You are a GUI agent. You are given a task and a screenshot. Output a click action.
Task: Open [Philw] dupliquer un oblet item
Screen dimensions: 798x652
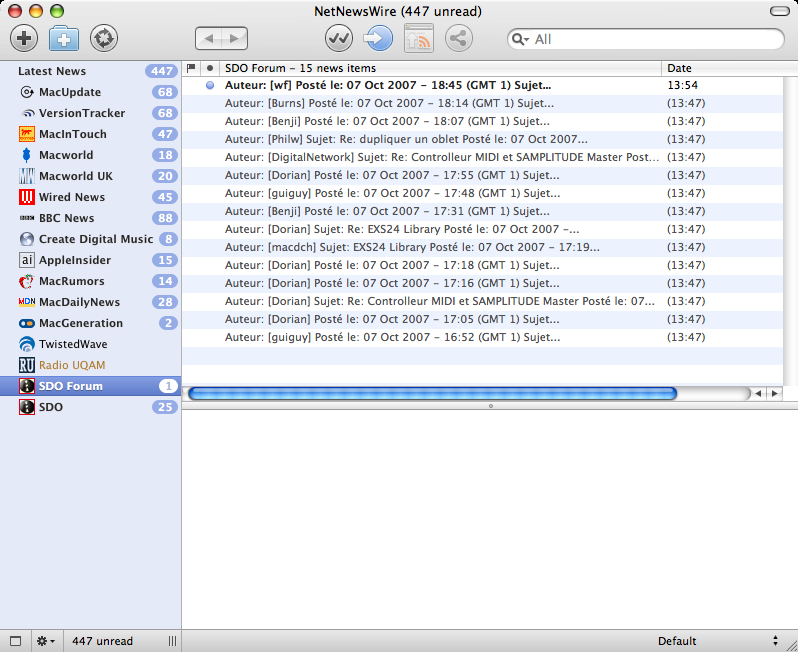[x=482, y=139]
